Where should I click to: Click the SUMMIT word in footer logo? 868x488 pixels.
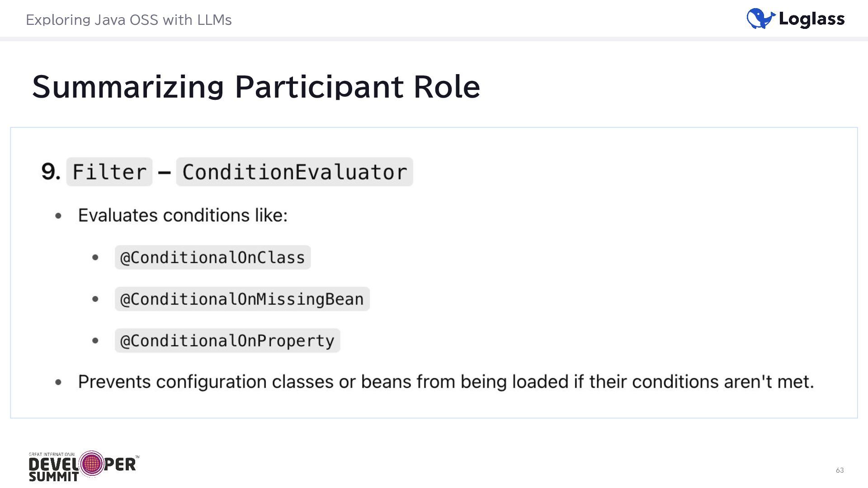coord(53,477)
